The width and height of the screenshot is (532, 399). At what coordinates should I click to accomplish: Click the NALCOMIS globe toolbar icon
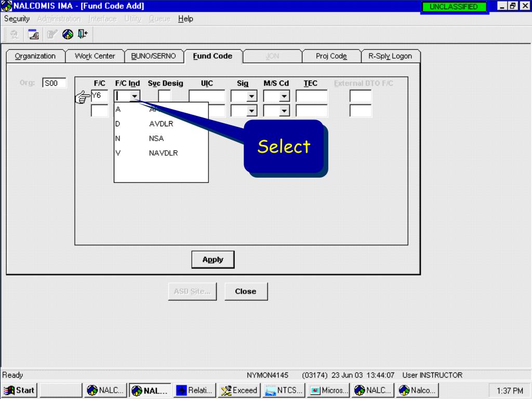click(x=68, y=34)
